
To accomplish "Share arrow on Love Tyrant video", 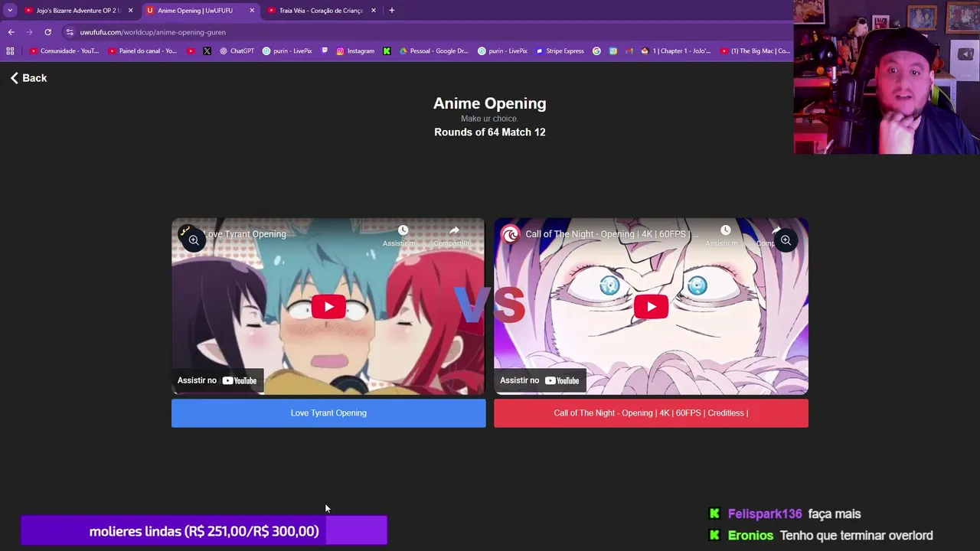I will click(454, 230).
